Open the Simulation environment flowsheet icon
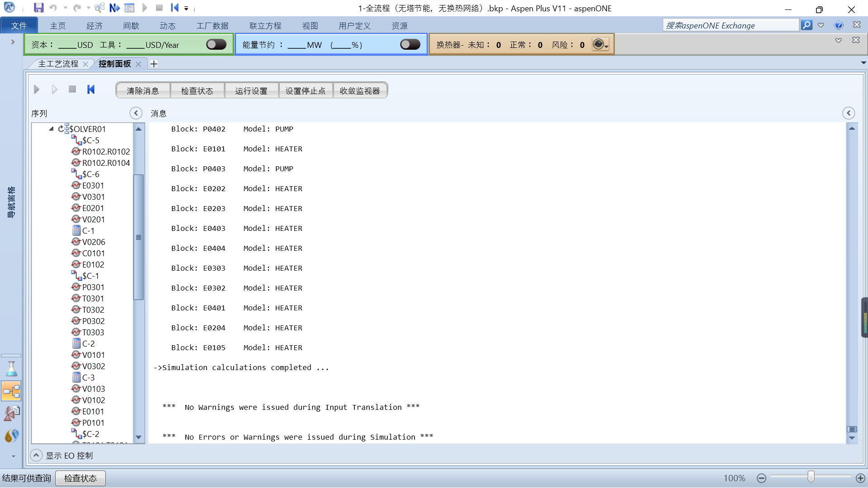Viewport: 868px width, 488px height. pyautogui.click(x=11, y=391)
